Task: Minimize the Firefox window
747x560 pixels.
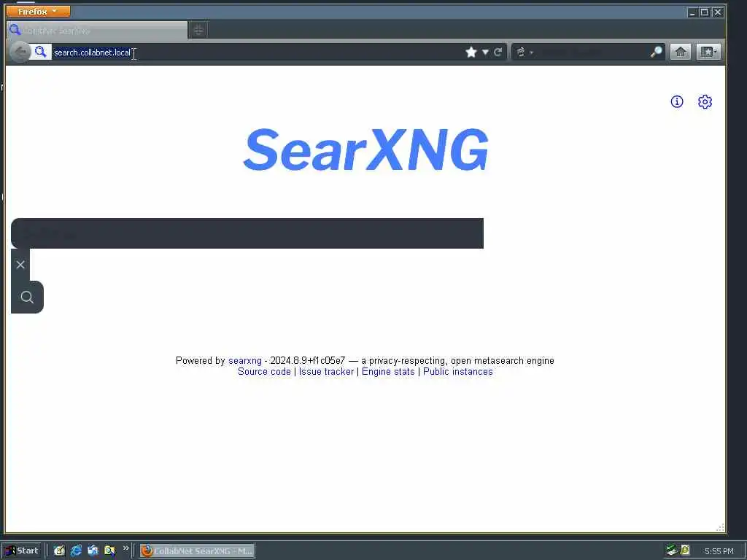Action: 692,12
